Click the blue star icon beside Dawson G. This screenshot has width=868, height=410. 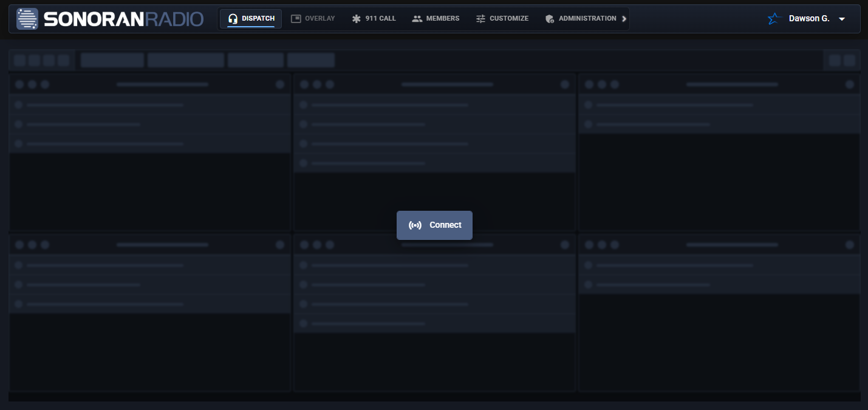pyautogui.click(x=774, y=19)
